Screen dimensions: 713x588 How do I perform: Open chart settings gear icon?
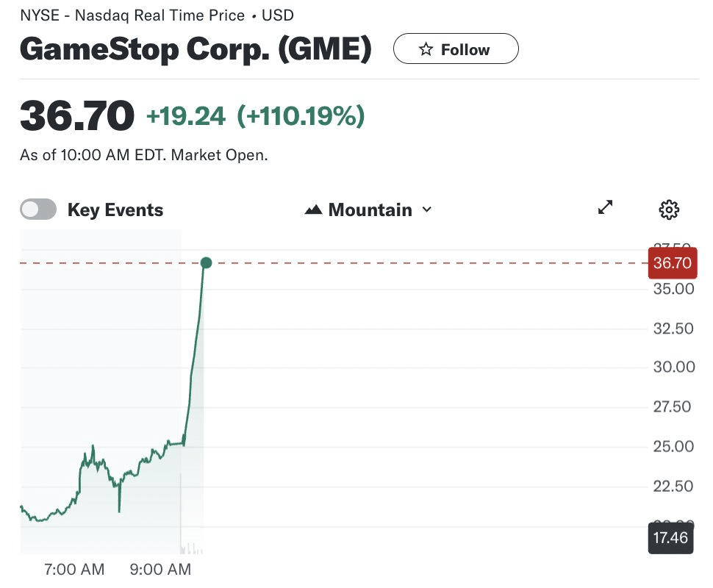[668, 209]
